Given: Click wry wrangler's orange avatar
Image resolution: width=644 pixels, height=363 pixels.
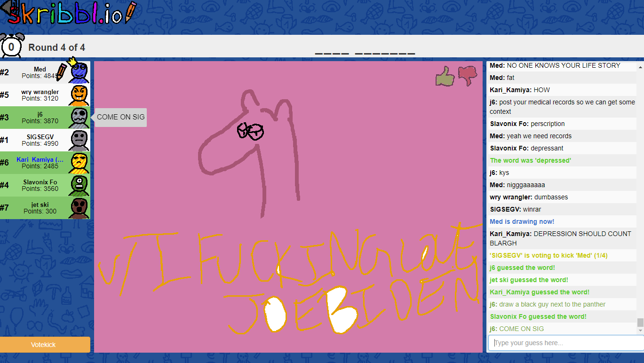Looking at the screenshot, I should [79, 95].
